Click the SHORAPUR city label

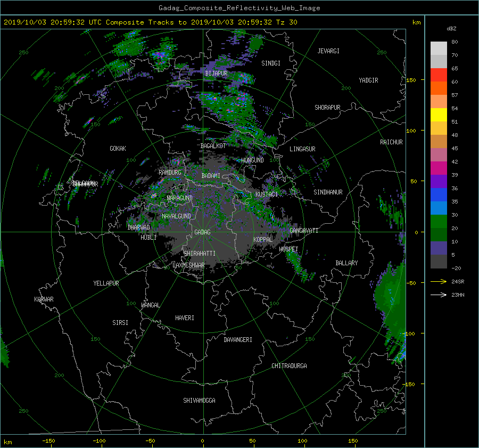[x=327, y=108]
